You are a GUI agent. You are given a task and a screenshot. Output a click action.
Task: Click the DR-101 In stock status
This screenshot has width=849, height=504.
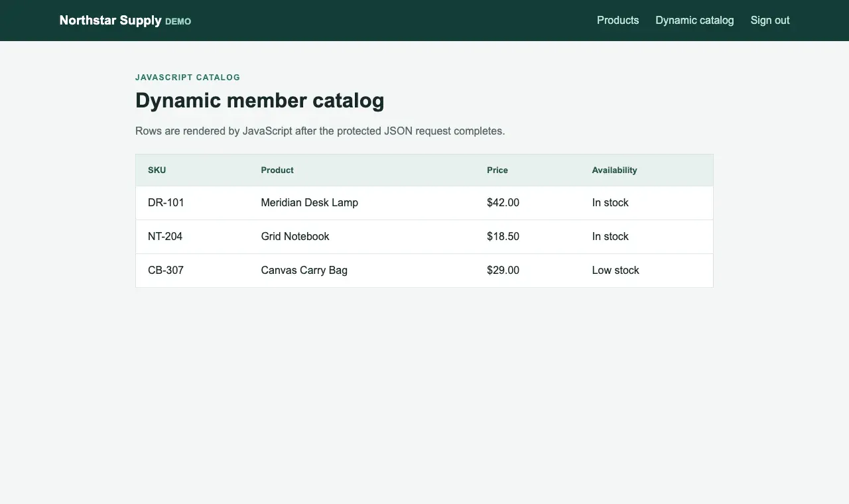pos(610,203)
